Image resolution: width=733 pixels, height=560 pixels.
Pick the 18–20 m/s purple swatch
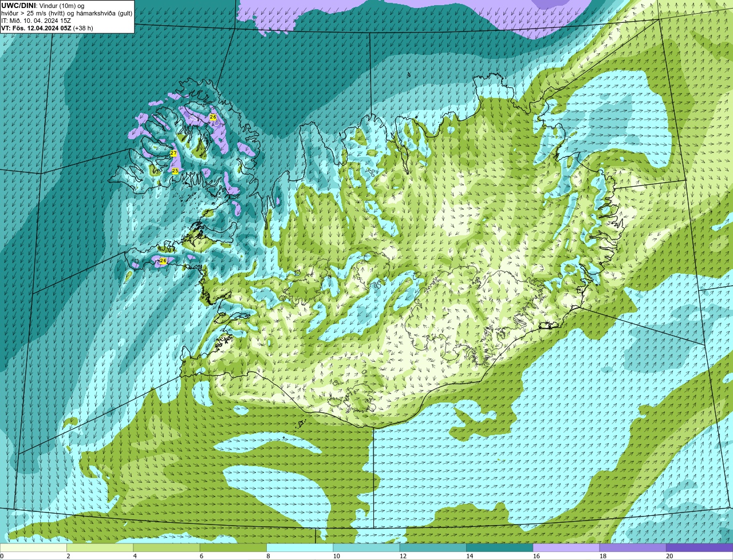pyautogui.click(x=633, y=547)
